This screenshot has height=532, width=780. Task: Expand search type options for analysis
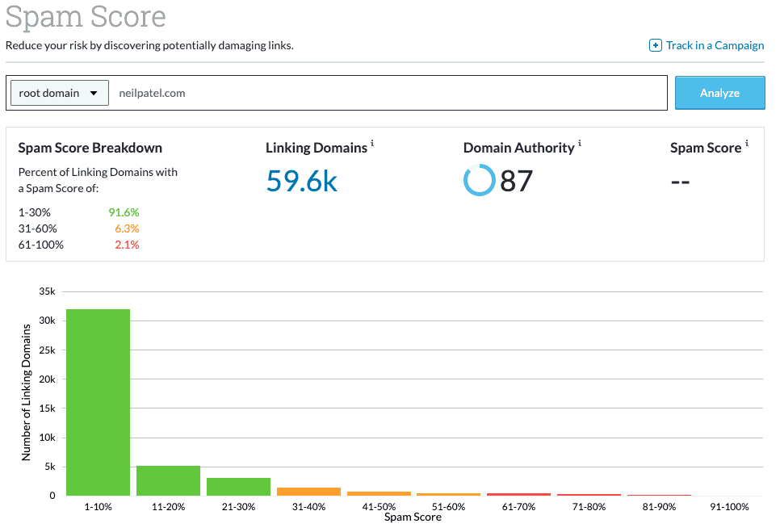point(59,92)
